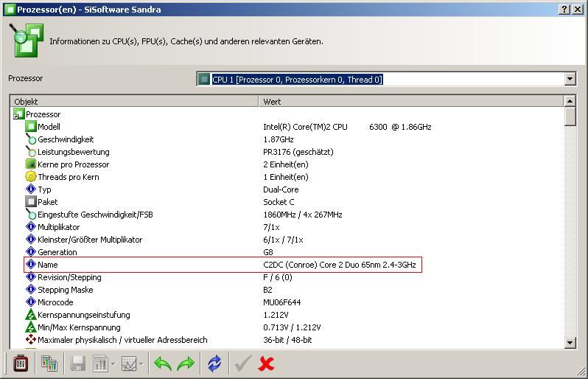Click the Objekt column header

point(134,101)
